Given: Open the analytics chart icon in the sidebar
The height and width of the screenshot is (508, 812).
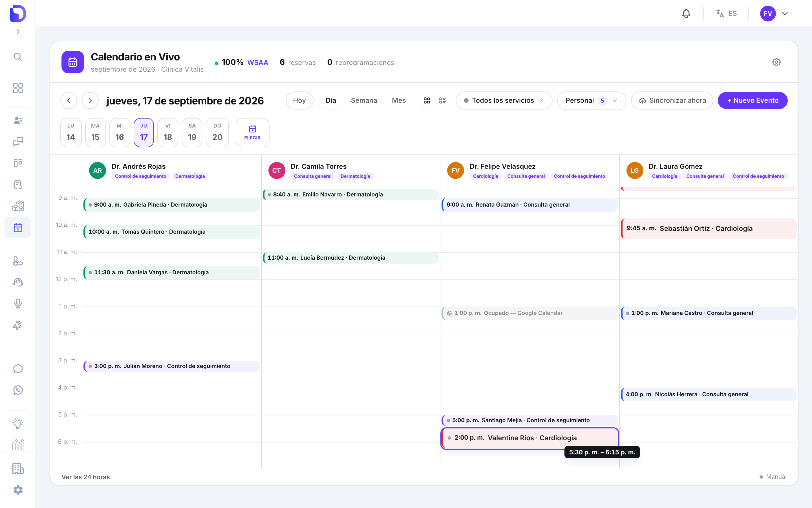Looking at the screenshot, I should point(18,445).
